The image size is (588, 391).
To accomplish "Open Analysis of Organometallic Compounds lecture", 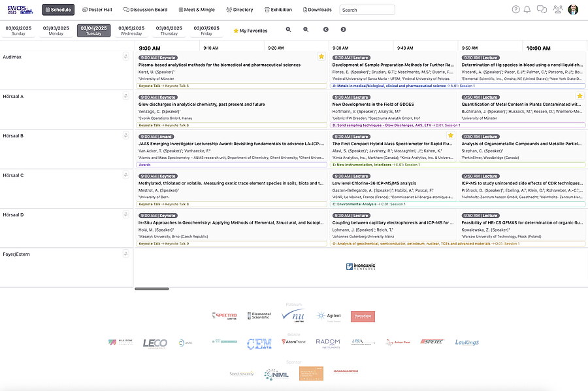I will [523, 146].
